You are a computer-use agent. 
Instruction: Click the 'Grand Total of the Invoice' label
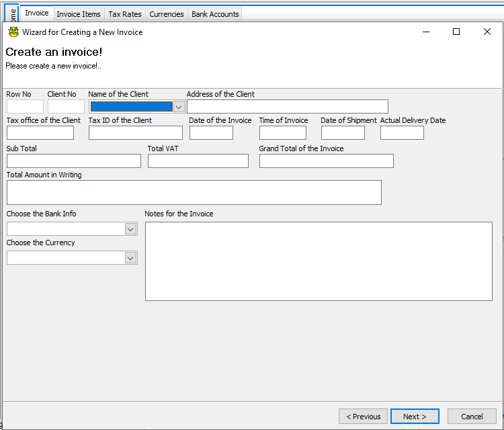click(x=301, y=148)
